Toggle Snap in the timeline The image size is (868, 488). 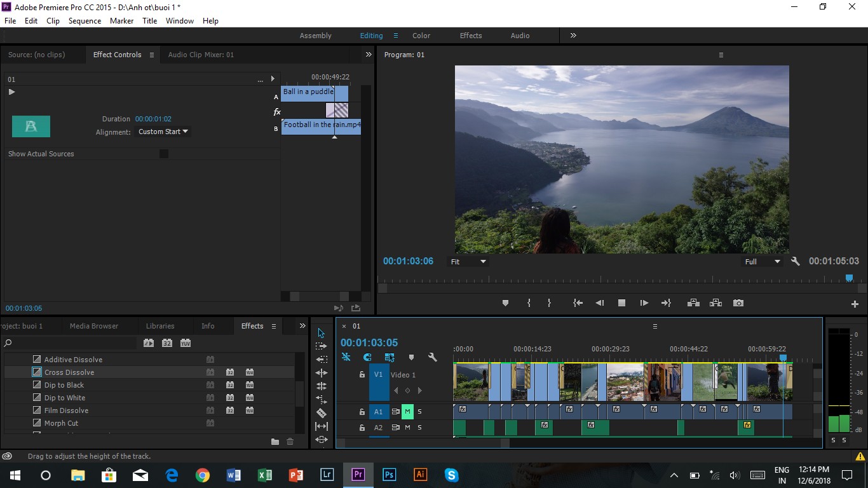coord(367,357)
